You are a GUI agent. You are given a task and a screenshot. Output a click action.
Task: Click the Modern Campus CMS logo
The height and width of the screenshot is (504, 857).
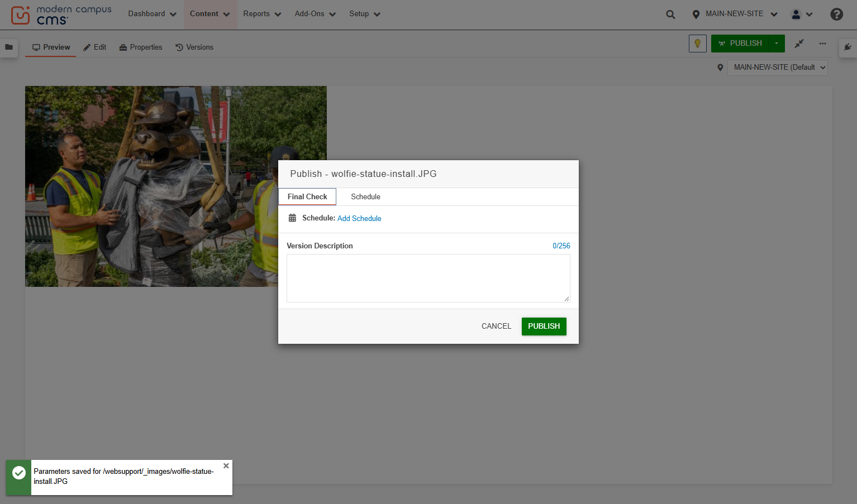[x=61, y=15]
